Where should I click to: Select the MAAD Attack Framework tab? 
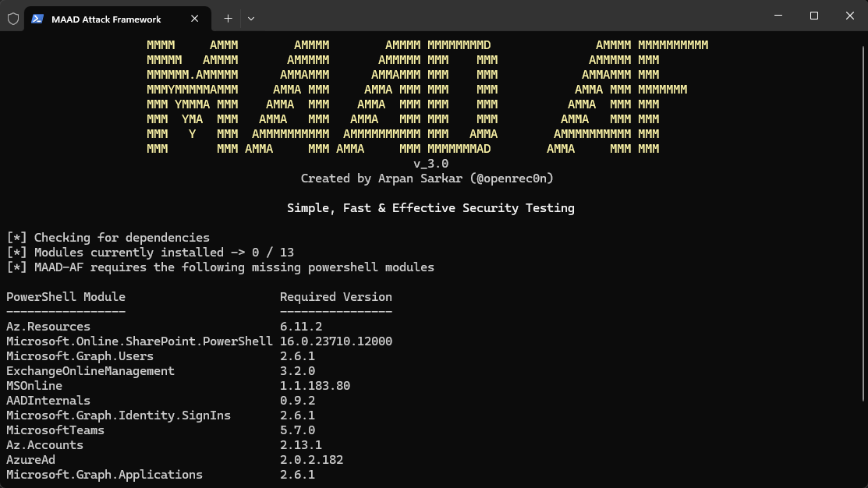(117, 19)
